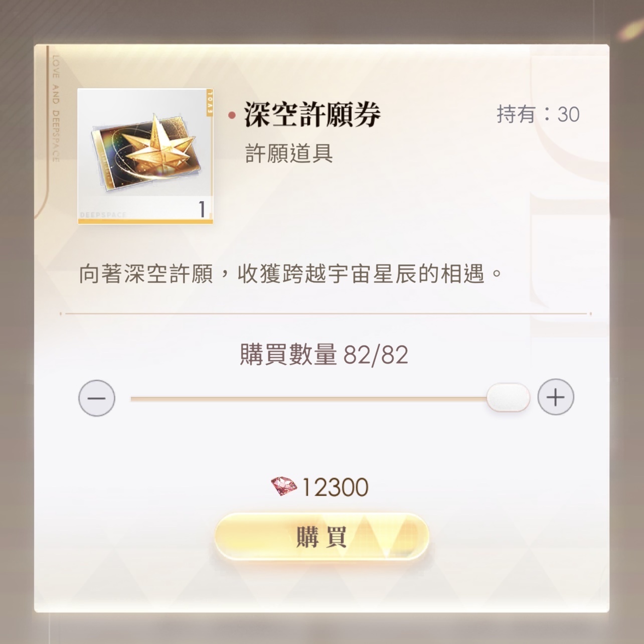Image resolution: width=644 pixels, height=644 pixels.
Task: Click the 深空許願券 item title
Action: tap(312, 114)
